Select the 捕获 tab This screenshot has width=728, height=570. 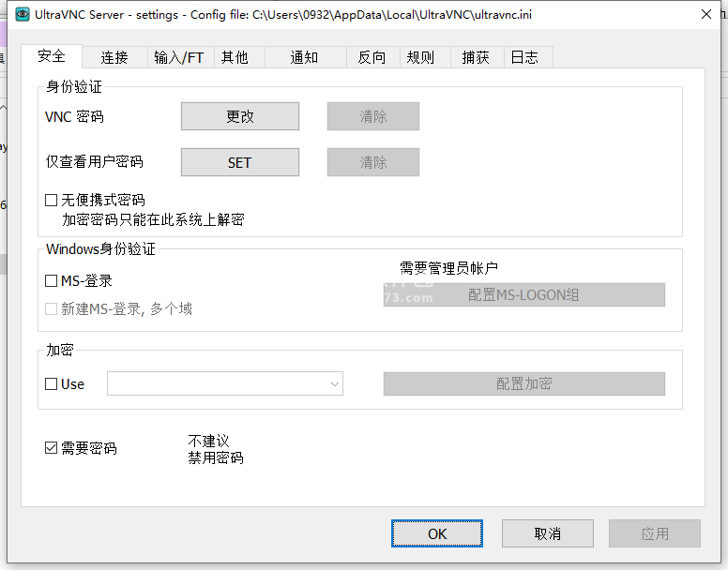coord(476,57)
